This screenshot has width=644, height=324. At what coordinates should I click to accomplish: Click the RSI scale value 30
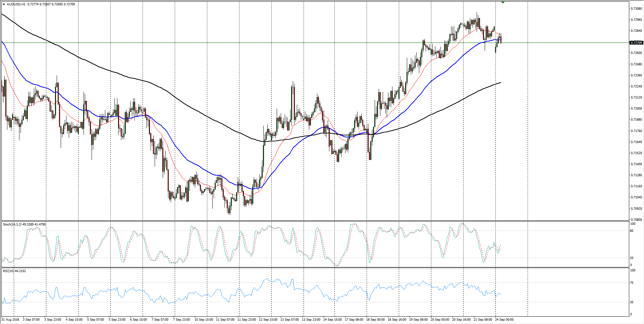click(x=632, y=302)
